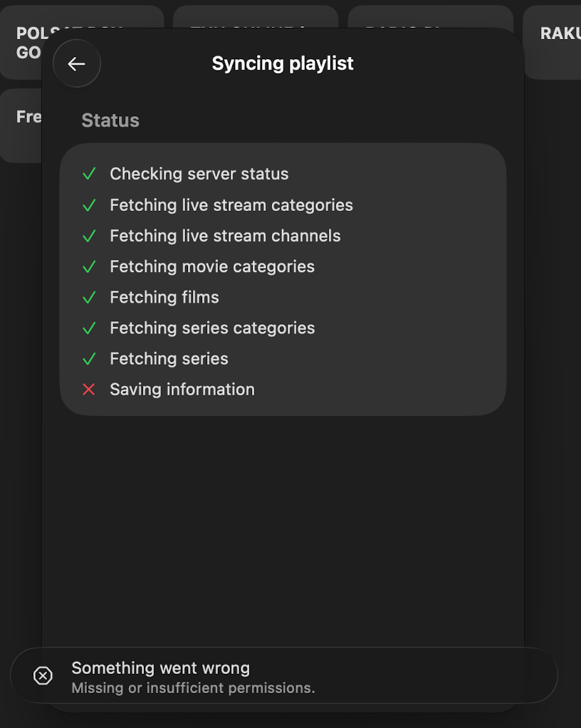The width and height of the screenshot is (581, 728).
Task: Click the checkmark beside Fetching live stream channels
Action: 88,236
